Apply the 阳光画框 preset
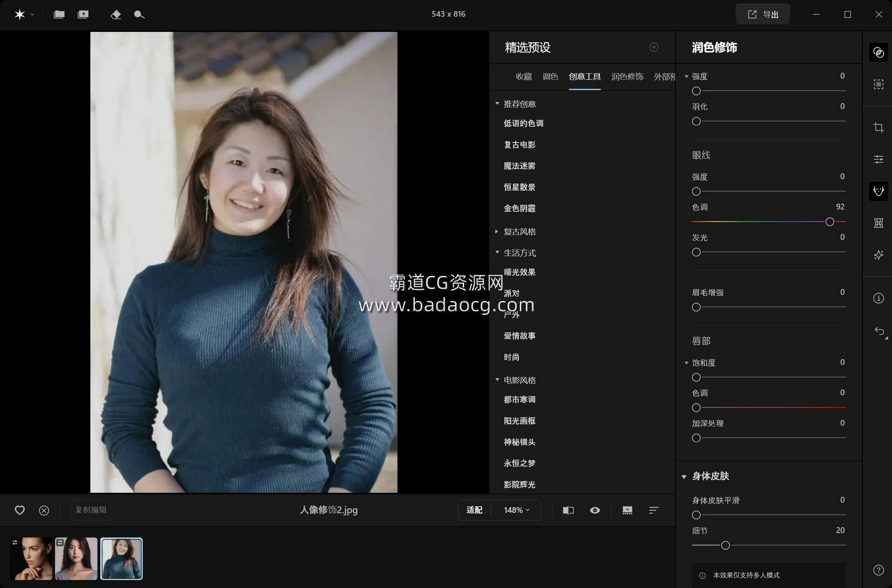This screenshot has height=588, width=892. pos(519,421)
